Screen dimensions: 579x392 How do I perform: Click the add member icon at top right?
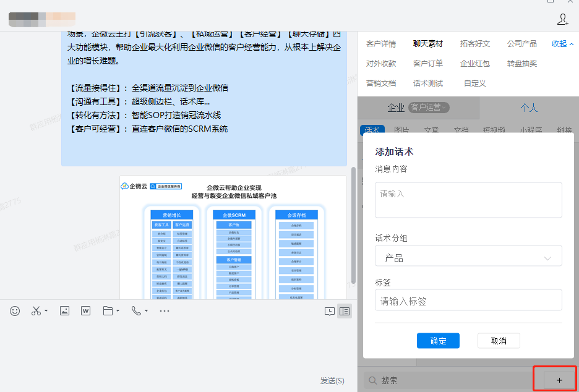pyautogui.click(x=562, y=20)
